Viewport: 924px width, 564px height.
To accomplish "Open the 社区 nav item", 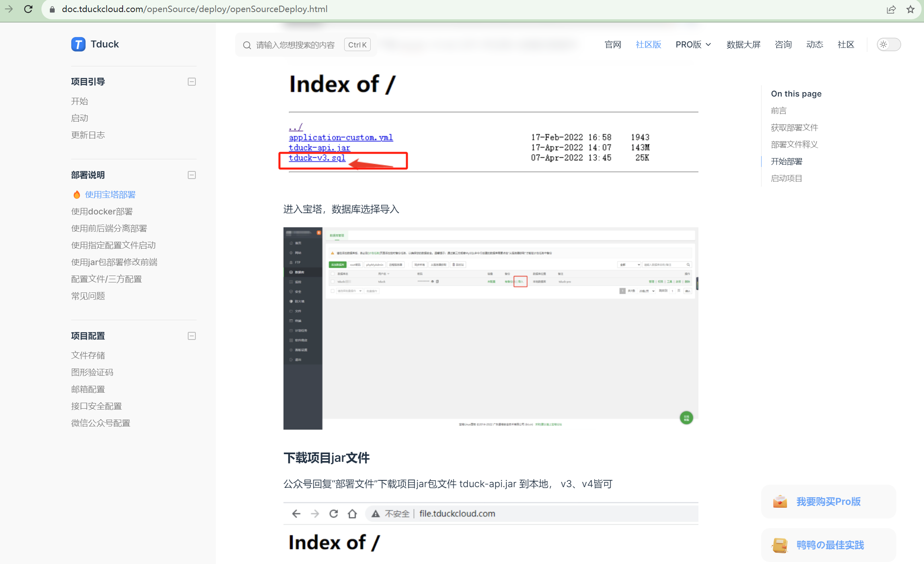I will (x=846, y=45).
